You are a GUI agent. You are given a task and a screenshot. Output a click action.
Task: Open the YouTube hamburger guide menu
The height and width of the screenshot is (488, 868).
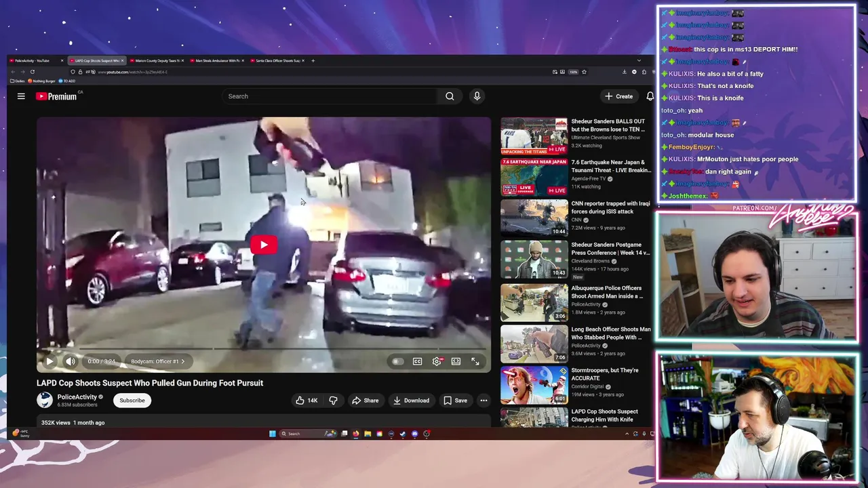pos(21,96)
